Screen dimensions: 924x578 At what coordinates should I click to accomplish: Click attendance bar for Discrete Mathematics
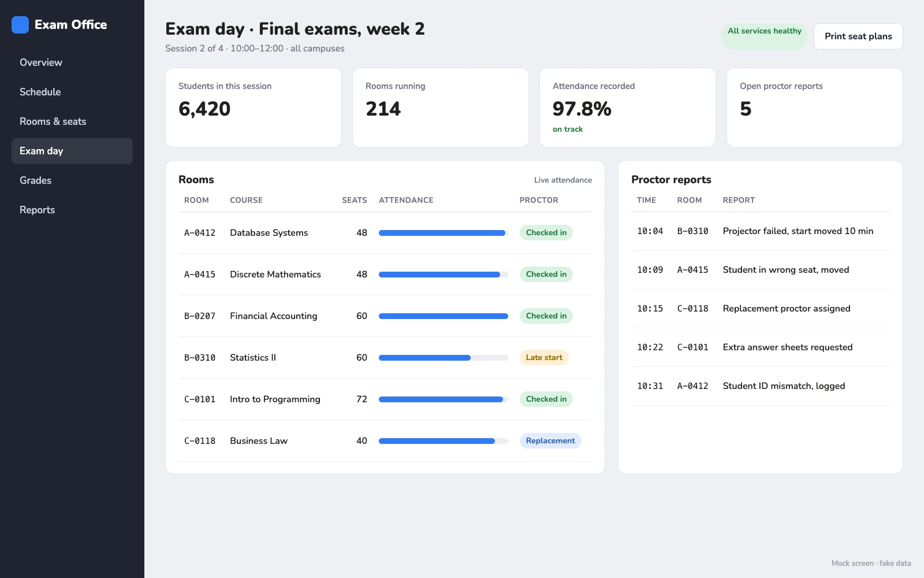(x=444, y=275)
